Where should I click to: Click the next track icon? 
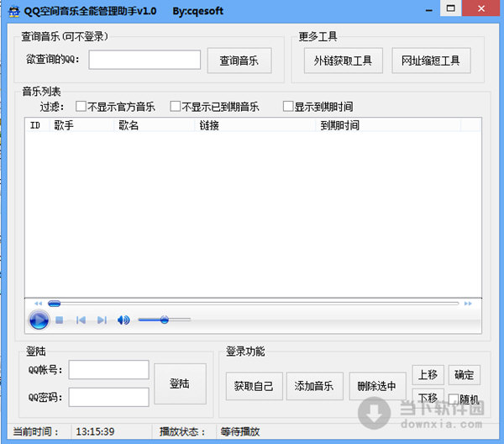pos(102,320)
